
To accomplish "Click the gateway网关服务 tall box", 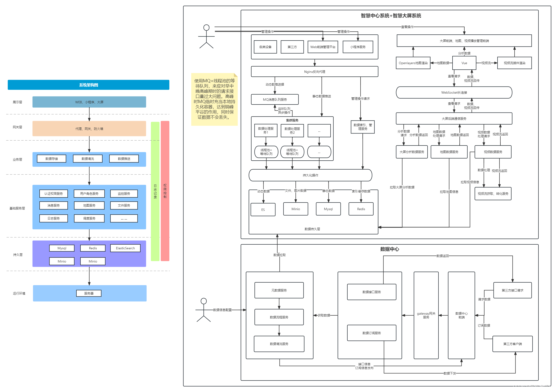I will 426,315.
